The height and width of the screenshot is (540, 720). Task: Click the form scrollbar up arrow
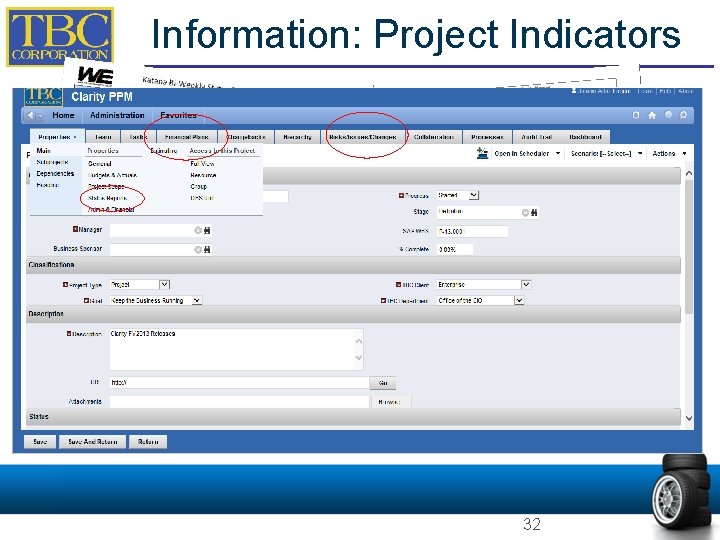coord(689,174)
